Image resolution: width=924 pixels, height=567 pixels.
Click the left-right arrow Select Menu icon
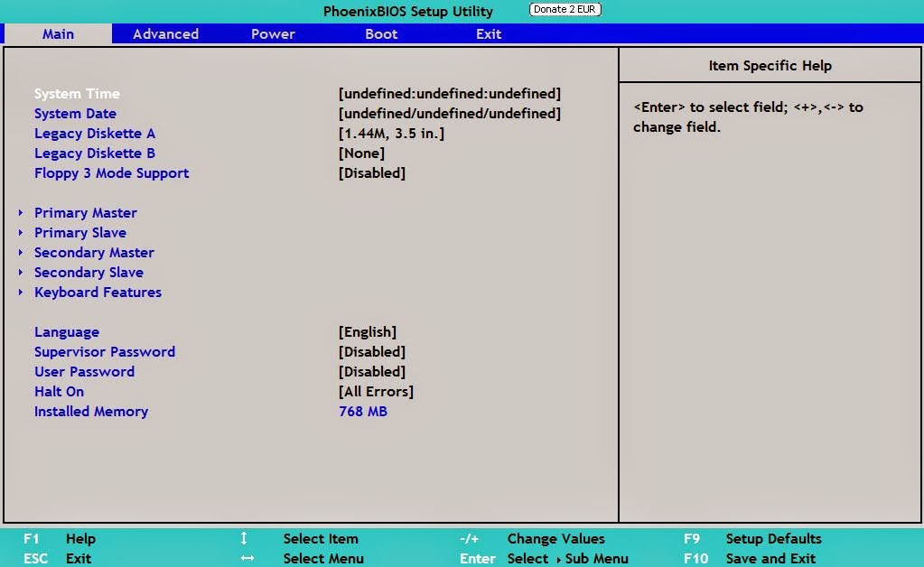point(247,559)
